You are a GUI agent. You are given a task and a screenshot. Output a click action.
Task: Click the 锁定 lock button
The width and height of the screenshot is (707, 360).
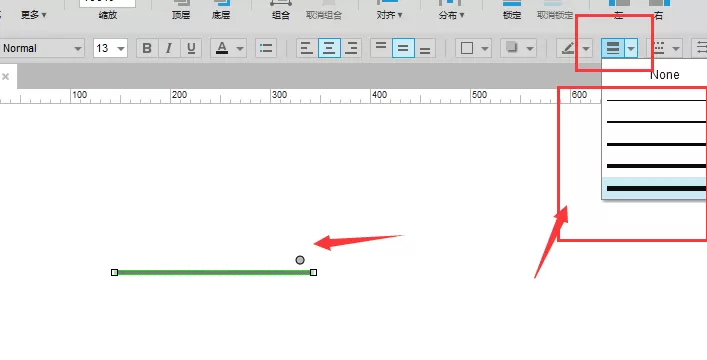(x=512, y=10)
